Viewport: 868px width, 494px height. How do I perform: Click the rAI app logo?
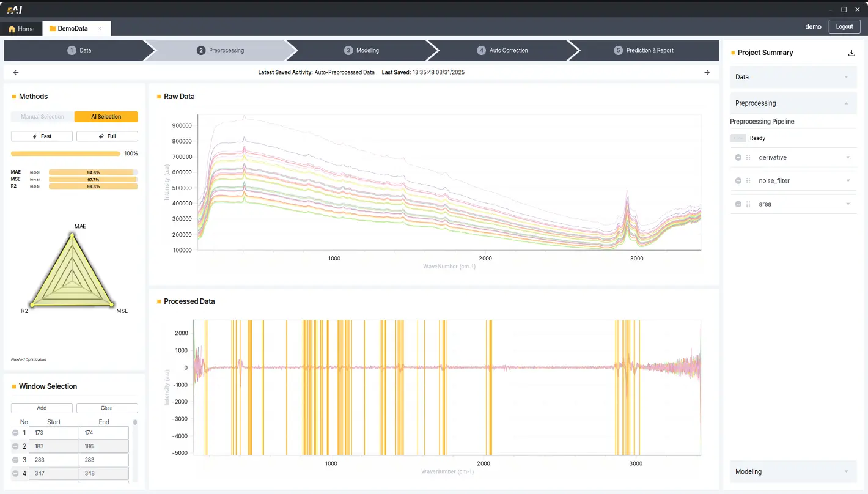point(15,10)
